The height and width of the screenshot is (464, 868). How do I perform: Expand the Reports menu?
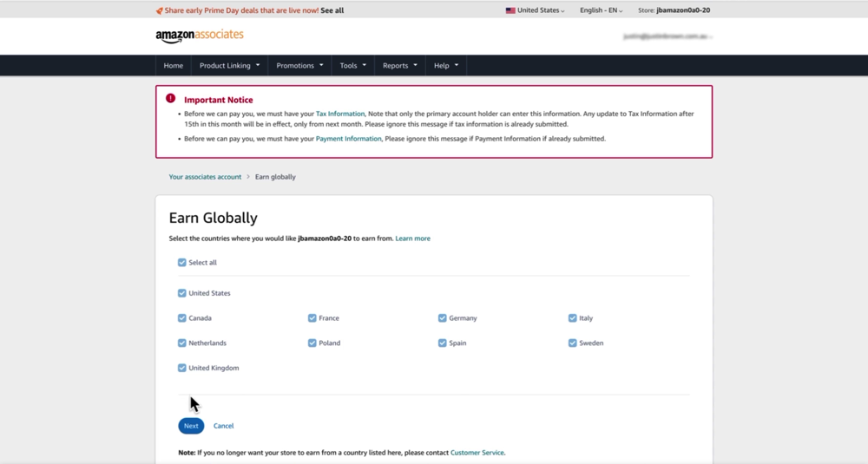tap(399, 65)
